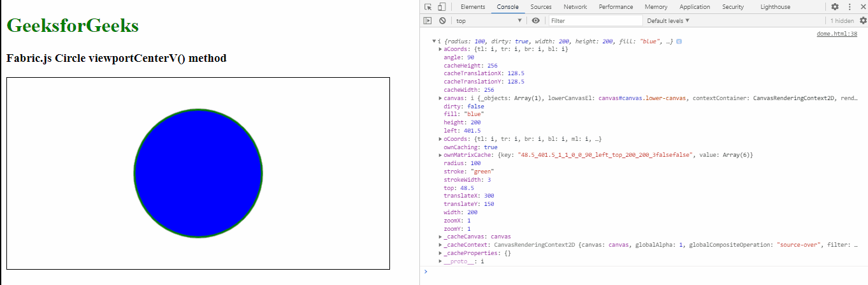Select the Console tab

508,7
